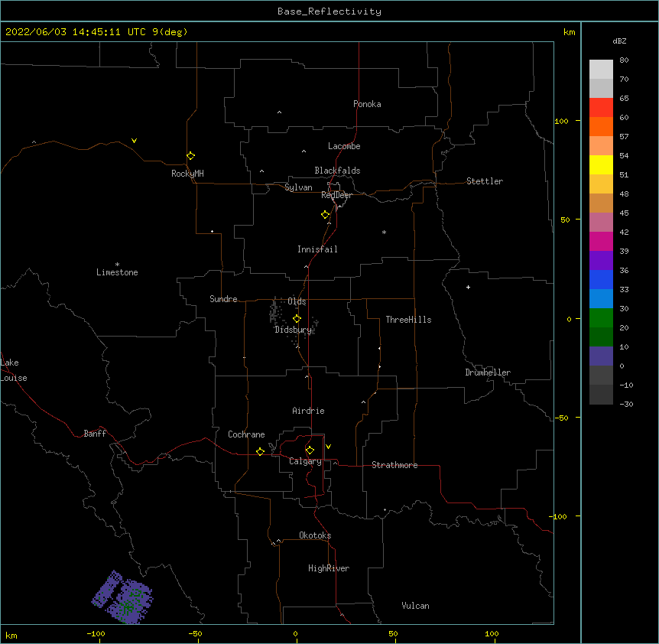659x644 pixels.
Task: Select the blue 33-36 dBZ legend swatch
Action: coord(601,279)
